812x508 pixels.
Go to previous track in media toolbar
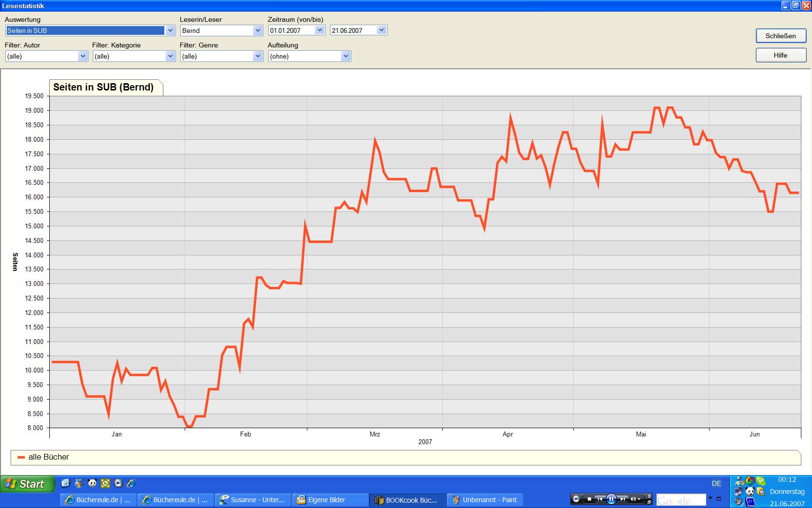(x=600, y=499)
